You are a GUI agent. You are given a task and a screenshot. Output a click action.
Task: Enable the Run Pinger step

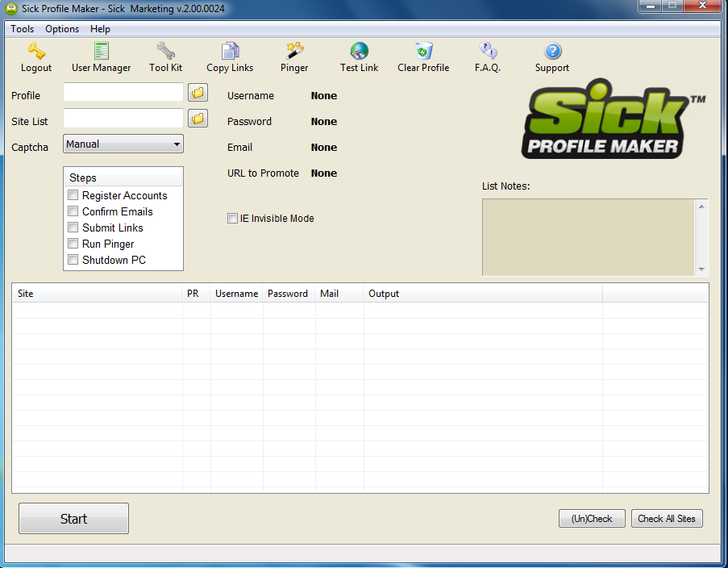coord(73,243)
